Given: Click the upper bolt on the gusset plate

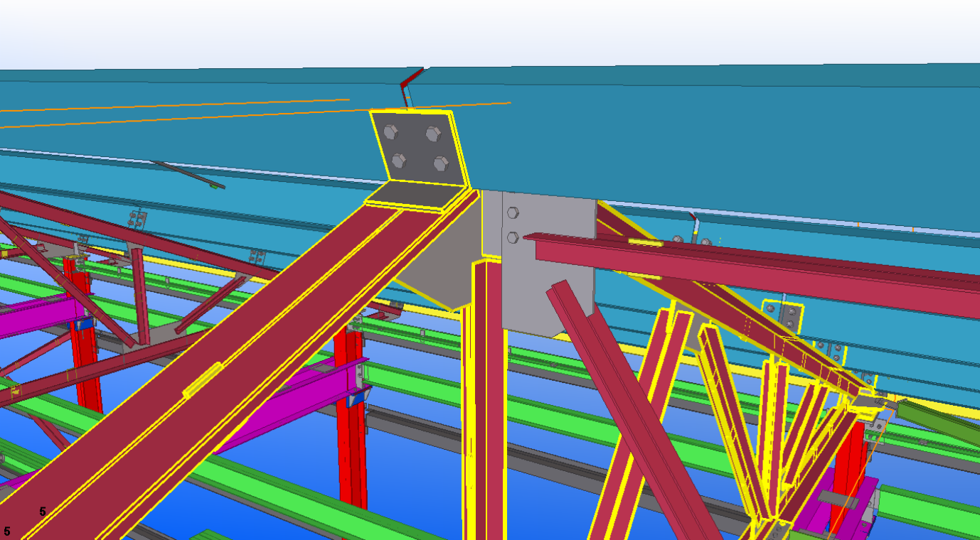Looking at the screenshot, I should coord(512,212).
